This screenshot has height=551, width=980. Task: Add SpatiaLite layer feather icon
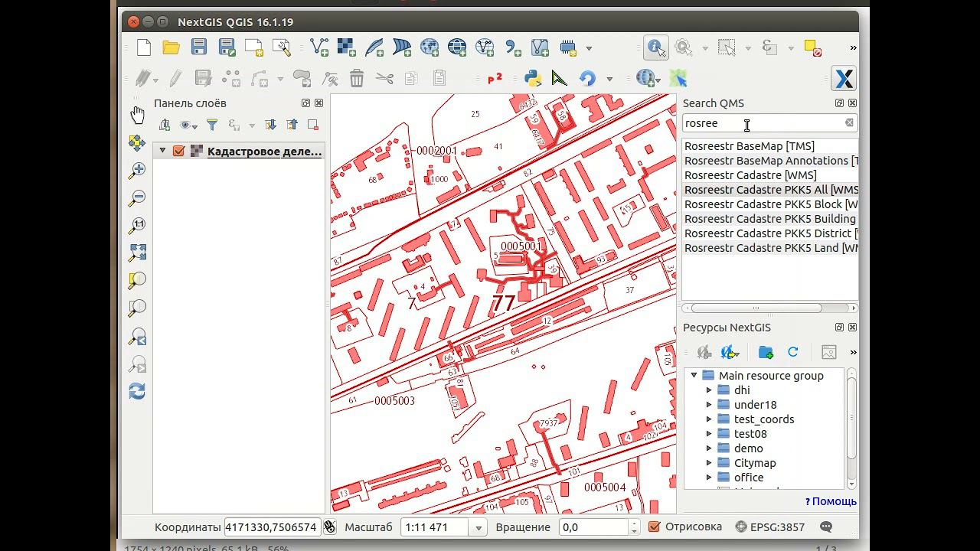[x=374, y=47]
